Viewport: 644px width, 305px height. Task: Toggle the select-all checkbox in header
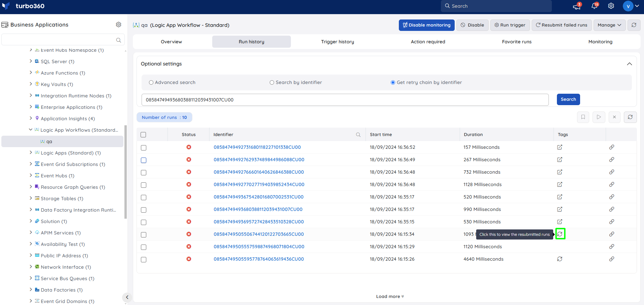pyautogui.click(x=143, y=135)
